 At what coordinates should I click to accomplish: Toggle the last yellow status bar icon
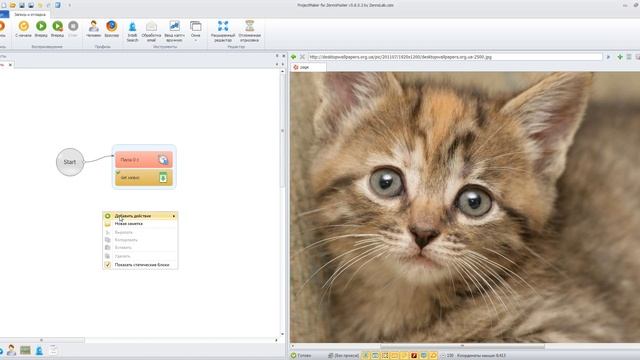[433, 356]
